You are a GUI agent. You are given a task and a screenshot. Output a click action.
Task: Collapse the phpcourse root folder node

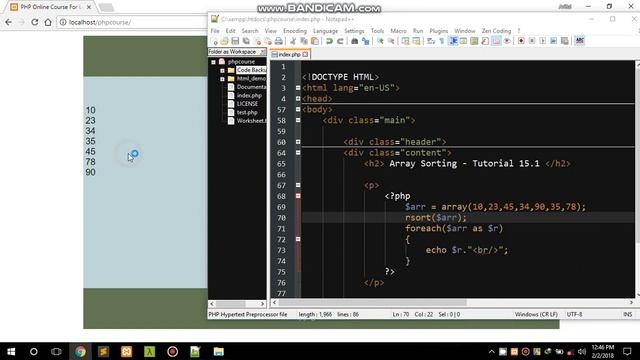coord(213,62)
